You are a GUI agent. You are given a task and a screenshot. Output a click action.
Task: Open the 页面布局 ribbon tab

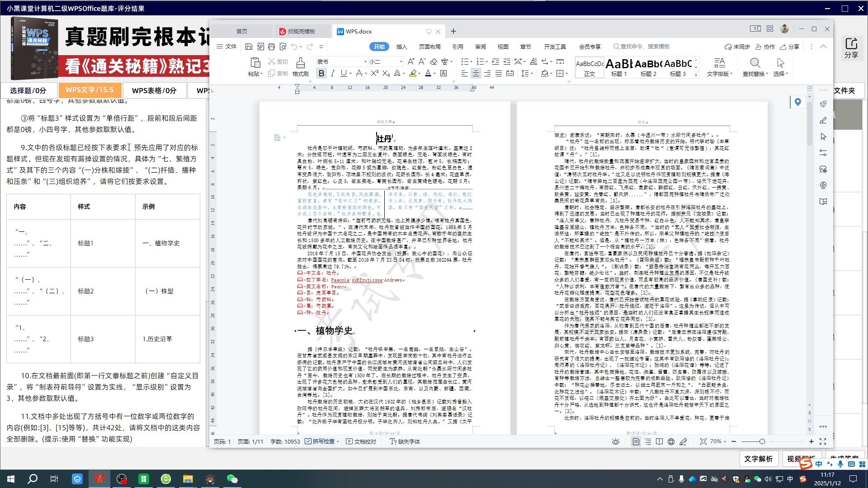[429, 47]
